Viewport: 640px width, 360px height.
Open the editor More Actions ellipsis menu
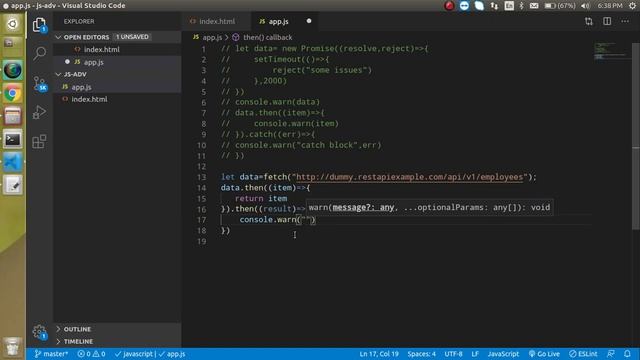625,21
